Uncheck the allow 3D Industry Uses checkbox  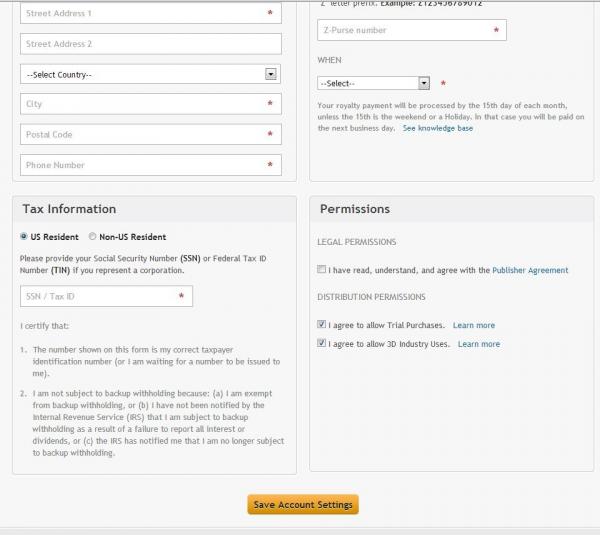(321, 343)
